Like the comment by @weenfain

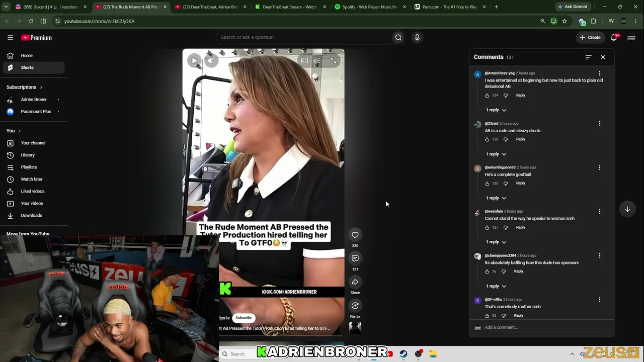click(x=487, y=227)
